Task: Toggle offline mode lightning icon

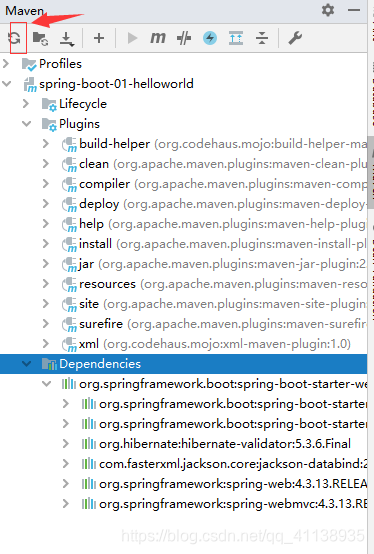Action: [x=210, y=38]
